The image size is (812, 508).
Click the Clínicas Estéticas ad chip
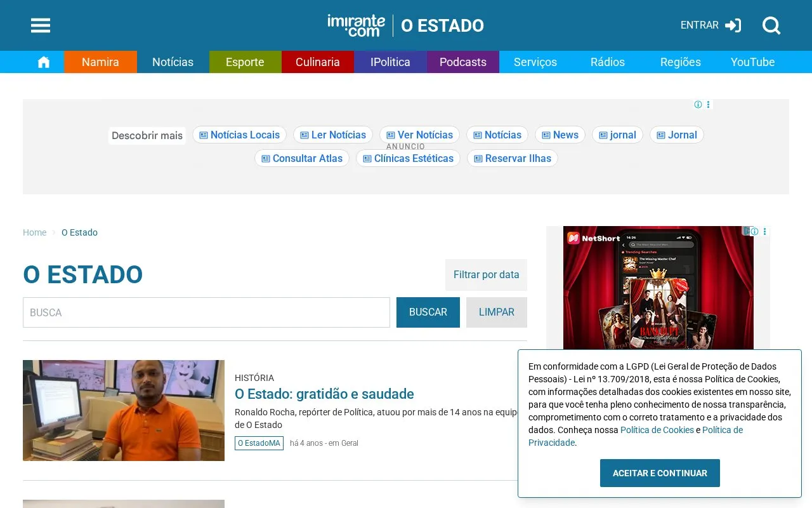[408, 158]
